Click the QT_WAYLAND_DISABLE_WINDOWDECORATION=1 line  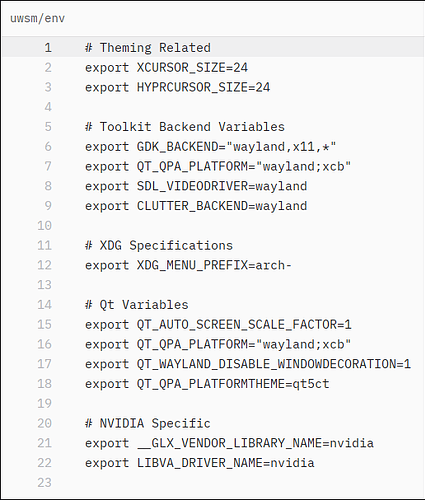tap(248, 364)
